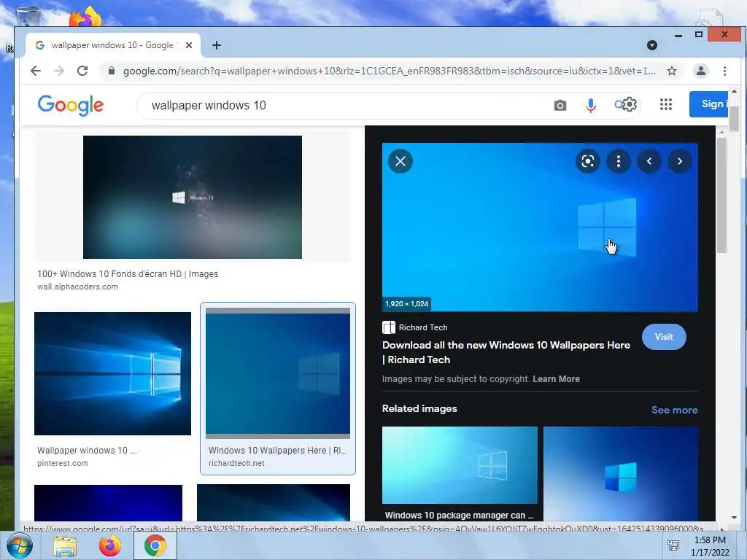View site info via the padlock icon
This screenshot has width=747, height=560.
tap(112, 71)
